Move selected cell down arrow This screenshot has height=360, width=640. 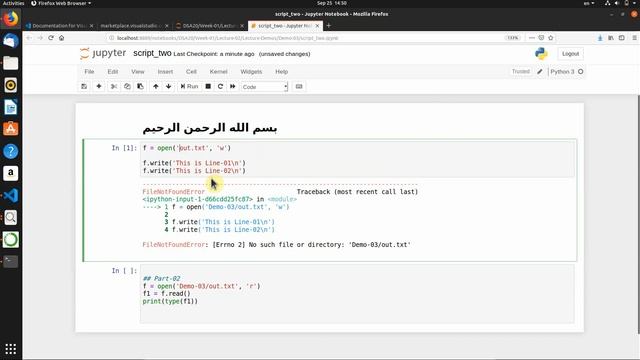click(x=169, y=87)
